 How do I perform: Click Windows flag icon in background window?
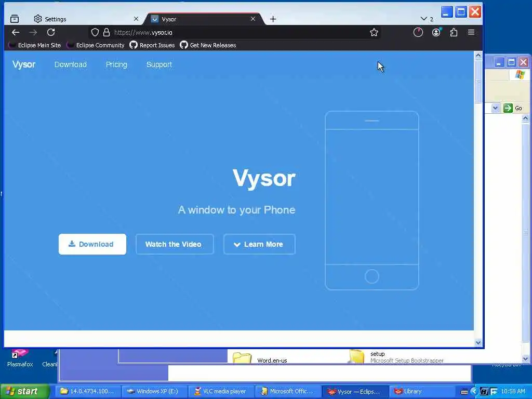point(520,74)
